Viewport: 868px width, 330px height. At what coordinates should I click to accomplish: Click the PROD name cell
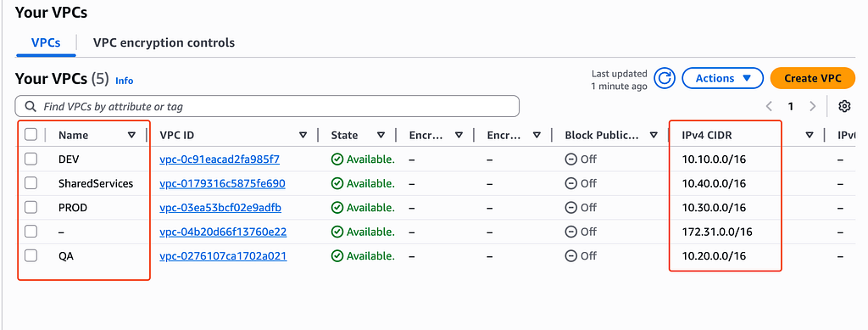(73, 208)
